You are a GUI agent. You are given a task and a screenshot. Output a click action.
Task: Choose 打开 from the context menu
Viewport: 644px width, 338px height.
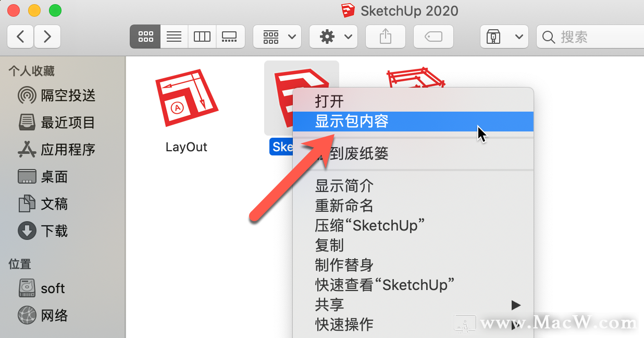413,101
